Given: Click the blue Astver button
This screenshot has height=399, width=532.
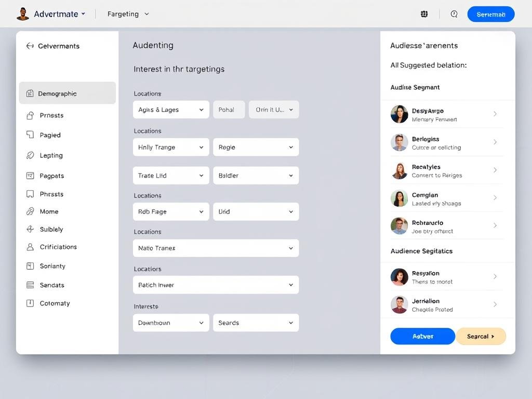Looking at the screenshot, I should click(x=422, y=336).
